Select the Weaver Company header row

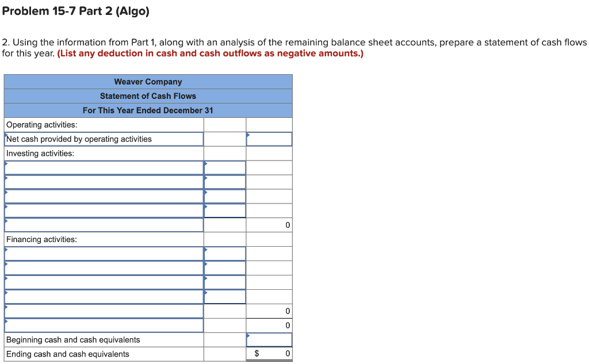[x=147, y=81]
